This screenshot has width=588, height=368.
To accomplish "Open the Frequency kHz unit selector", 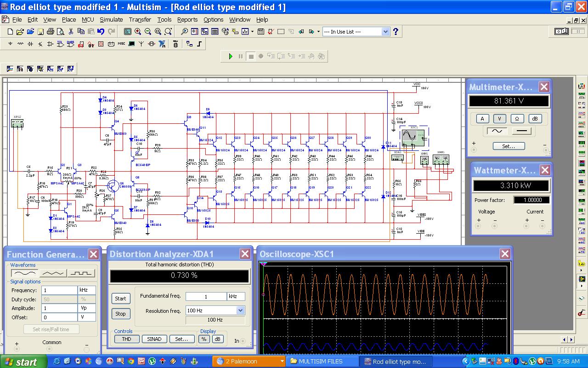I will (x=87, y=290).
